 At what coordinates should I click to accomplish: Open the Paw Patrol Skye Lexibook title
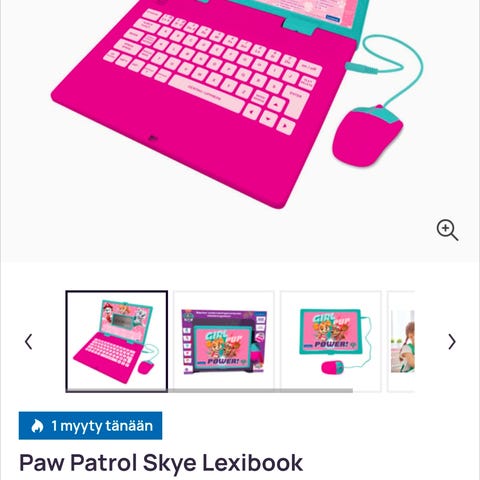pos(161,463)
